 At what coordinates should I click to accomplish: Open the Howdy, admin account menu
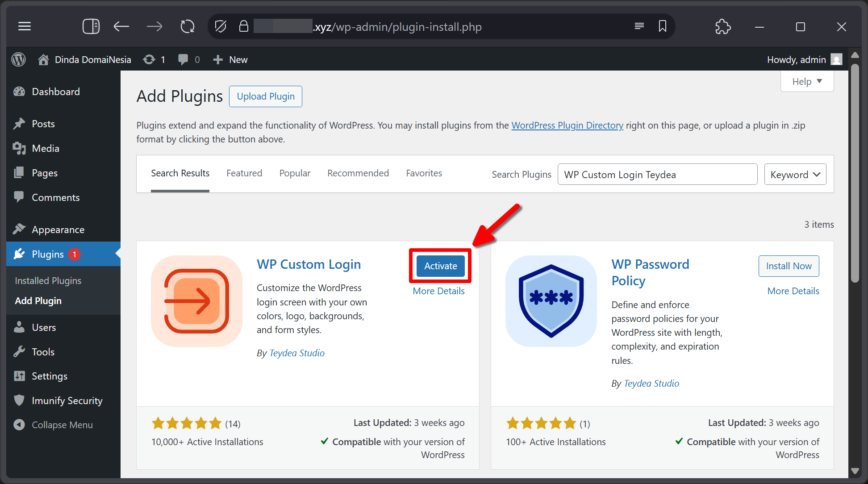[x=805, y=59]
